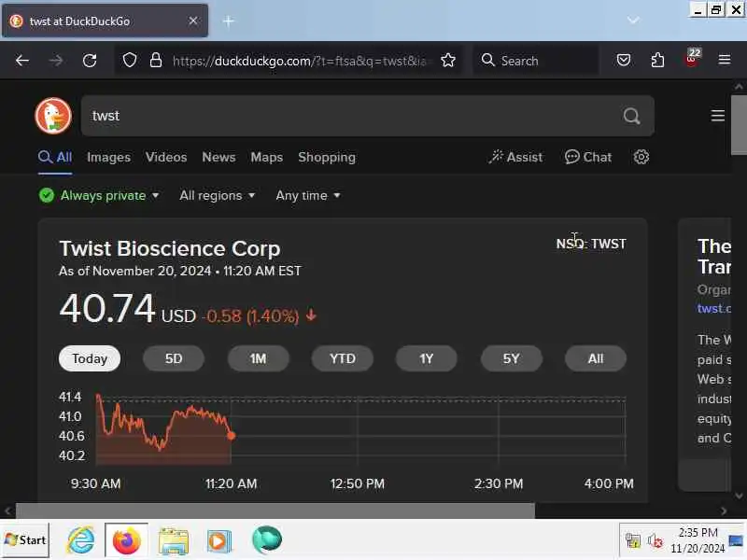Click the browser back arrow

tap(21, 61)
